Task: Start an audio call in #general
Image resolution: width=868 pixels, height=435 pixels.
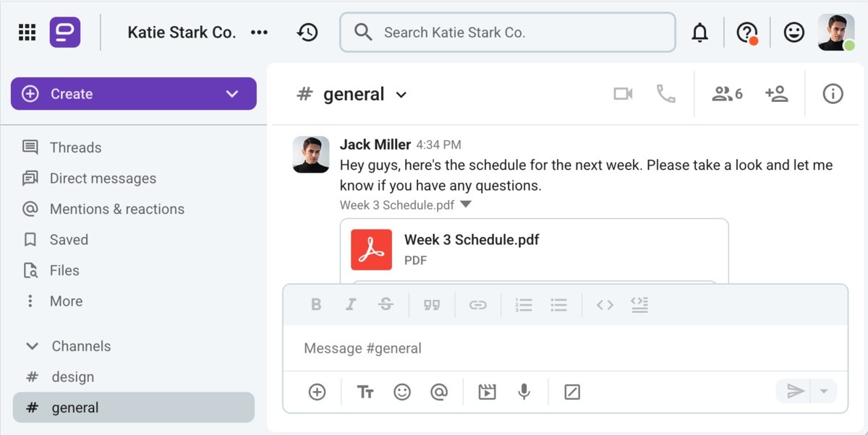Action: (665, 94)
